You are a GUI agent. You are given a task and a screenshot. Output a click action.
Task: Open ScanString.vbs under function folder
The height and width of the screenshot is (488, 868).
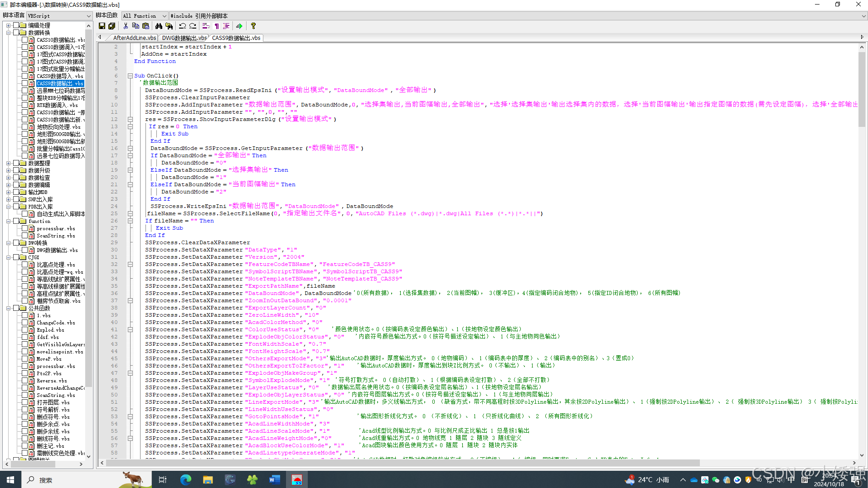56,236
